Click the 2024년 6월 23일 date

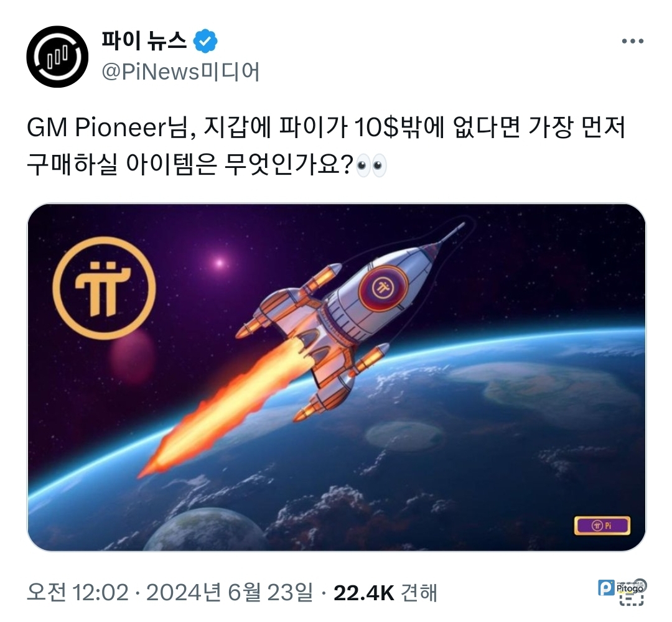coord(229,592)
